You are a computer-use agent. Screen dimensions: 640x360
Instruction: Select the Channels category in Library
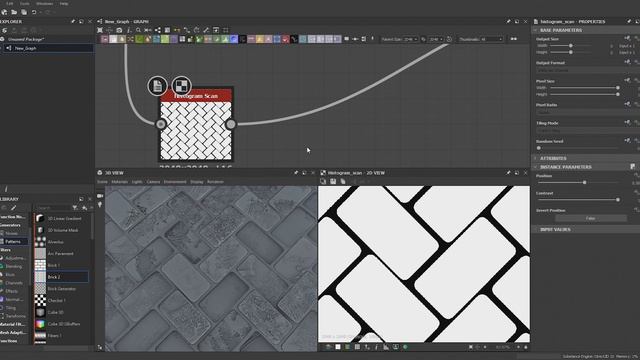point(14,283)
